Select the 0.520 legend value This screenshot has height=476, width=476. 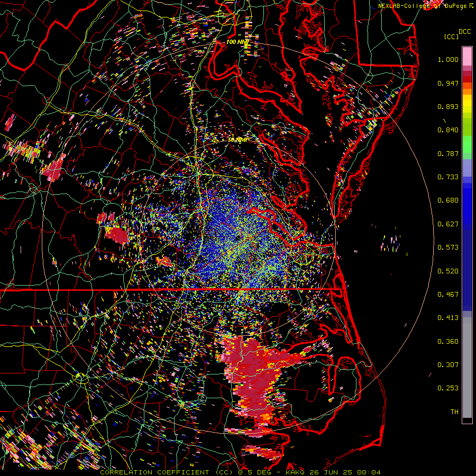(x=448, y=271)
